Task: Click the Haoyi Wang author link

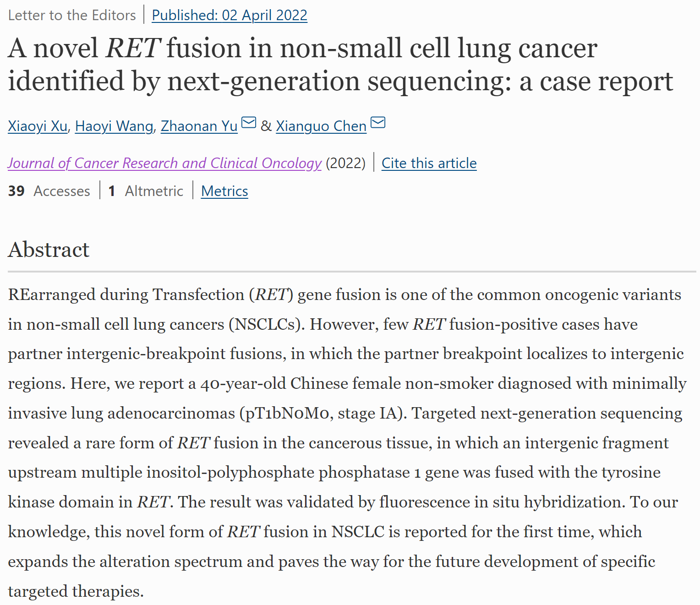Action: point(114,126)
